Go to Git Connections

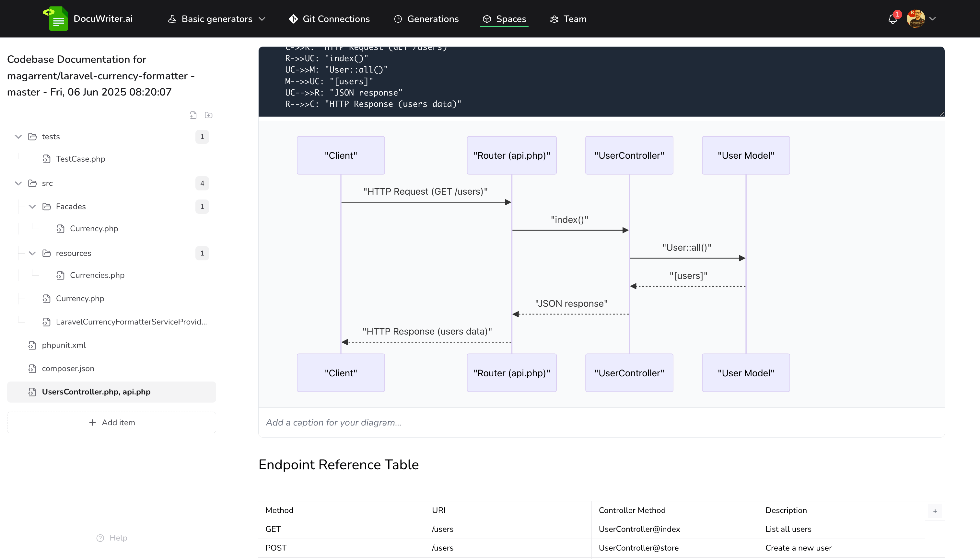[x=329, y=19]
